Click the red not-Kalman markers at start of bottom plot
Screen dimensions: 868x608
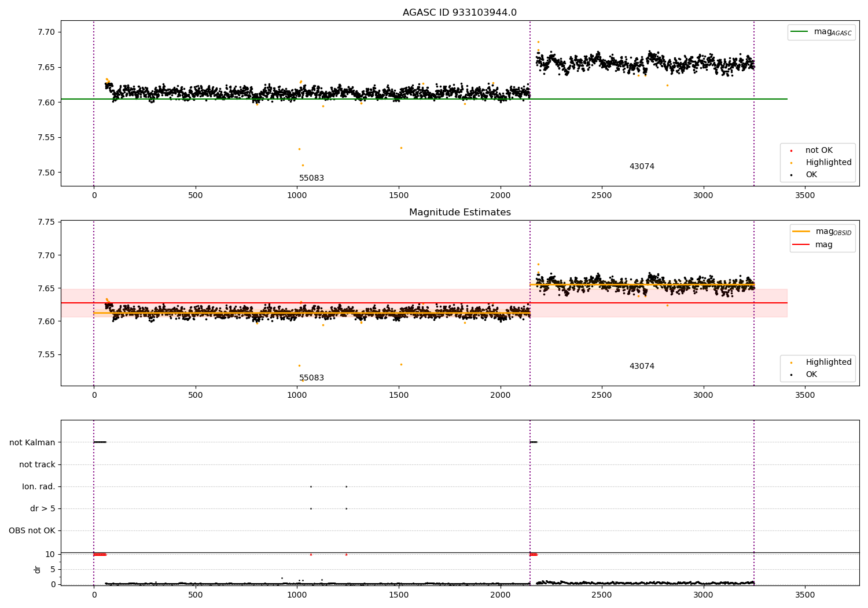tap(100, 554)
